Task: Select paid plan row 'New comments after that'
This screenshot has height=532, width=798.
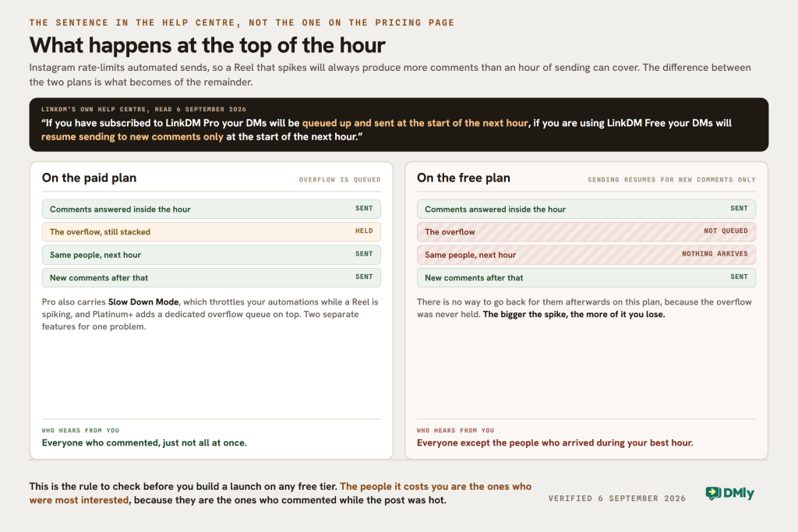Action: 211,278
